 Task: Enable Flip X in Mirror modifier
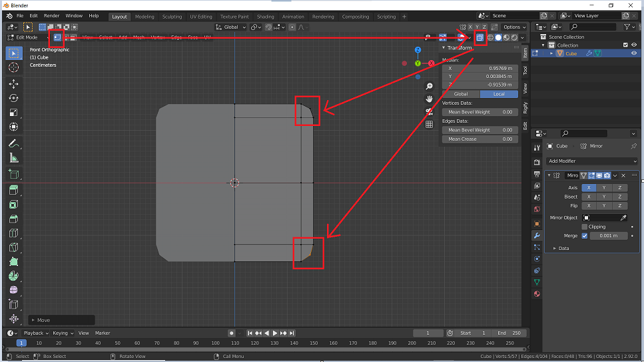click(x=589, y=206)
